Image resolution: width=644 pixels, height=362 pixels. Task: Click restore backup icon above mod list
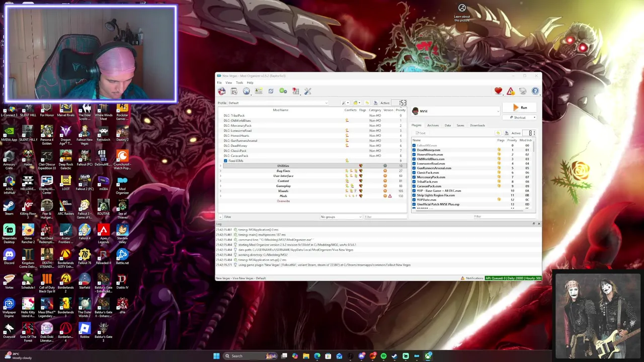(x=367, y=103)
